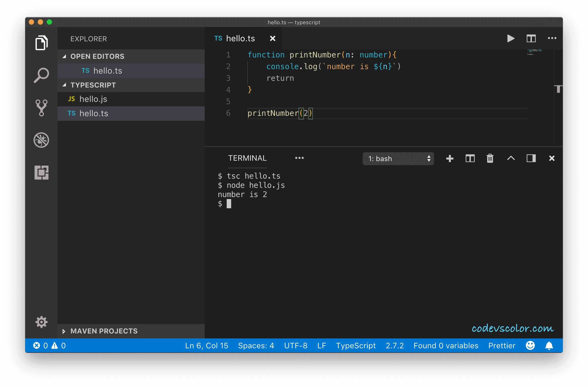Viewport: 588px width, 386px height.
Task: Open the Extensions view icon
Action: [41, 173]
